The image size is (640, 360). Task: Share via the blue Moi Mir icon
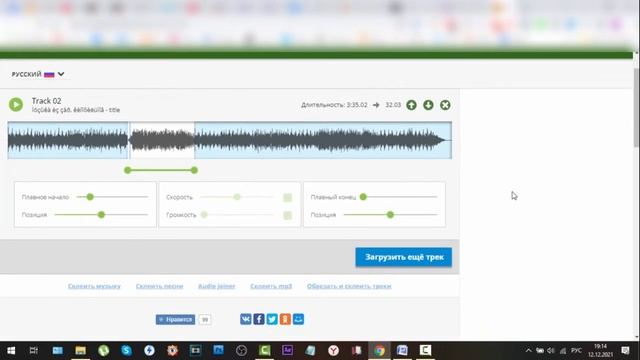tap(298, 319)
